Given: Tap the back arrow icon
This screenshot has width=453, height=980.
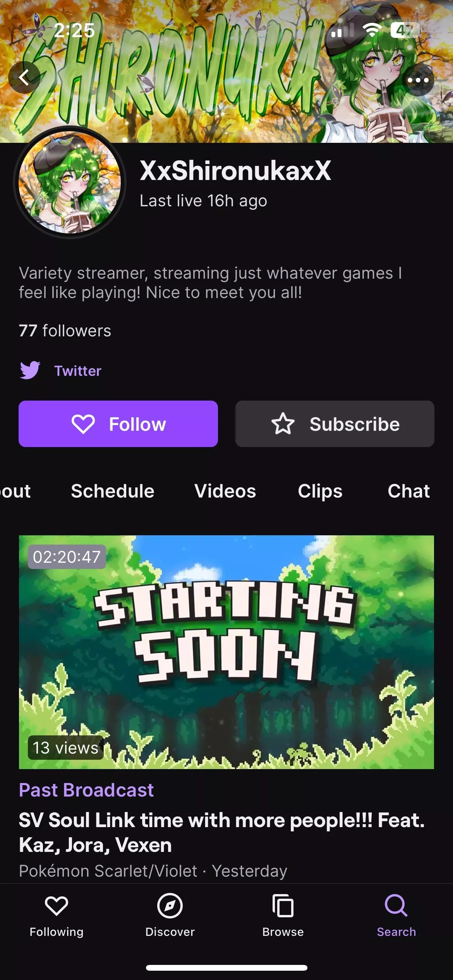Looking at the screenshot, I should point(24,78).
